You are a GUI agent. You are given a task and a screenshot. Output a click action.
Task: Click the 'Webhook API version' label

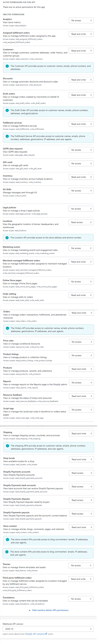[x=13, y=624]
